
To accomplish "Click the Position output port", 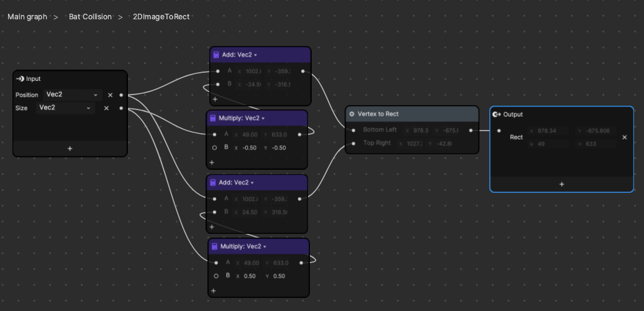I will pyautogui.click(x=121, y=95).
